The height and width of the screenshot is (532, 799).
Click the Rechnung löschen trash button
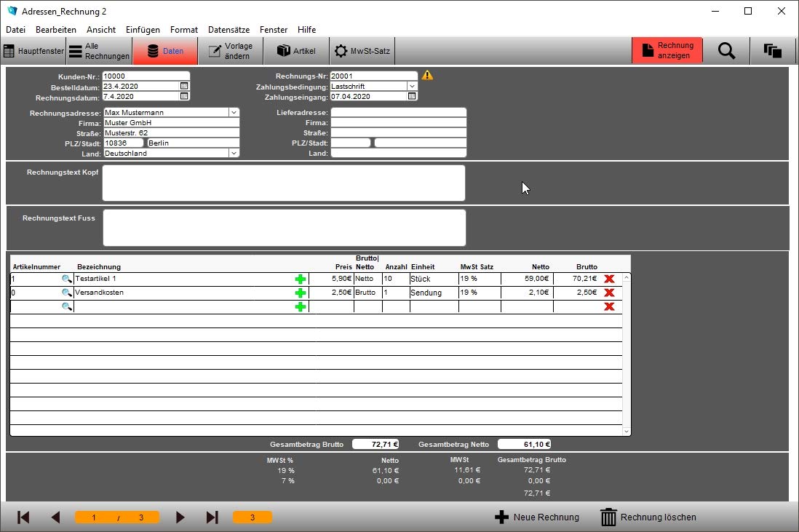(x=648, y=517)
